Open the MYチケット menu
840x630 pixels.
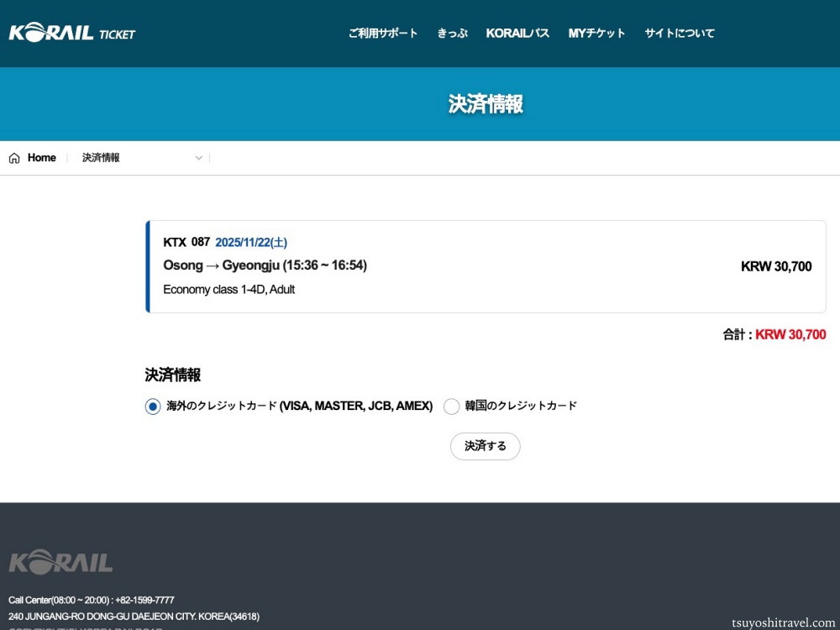[596, 34]
